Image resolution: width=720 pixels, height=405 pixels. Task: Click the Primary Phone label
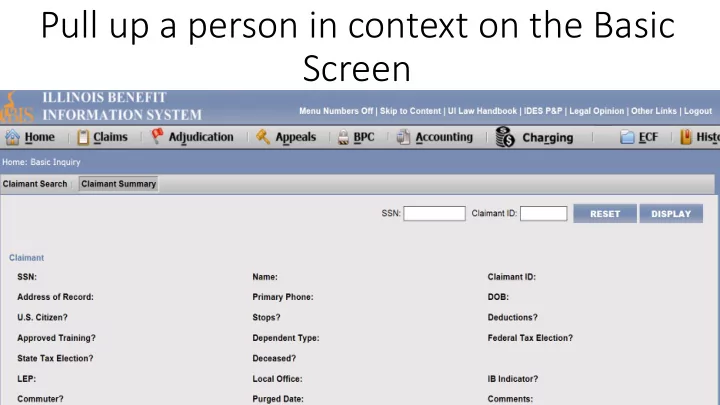click(282, 297)
